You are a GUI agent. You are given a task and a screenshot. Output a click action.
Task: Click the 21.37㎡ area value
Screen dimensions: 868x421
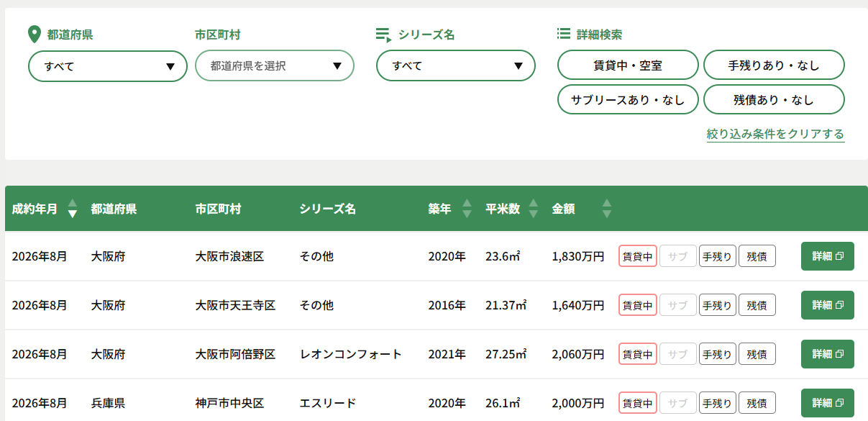point(506,305)
